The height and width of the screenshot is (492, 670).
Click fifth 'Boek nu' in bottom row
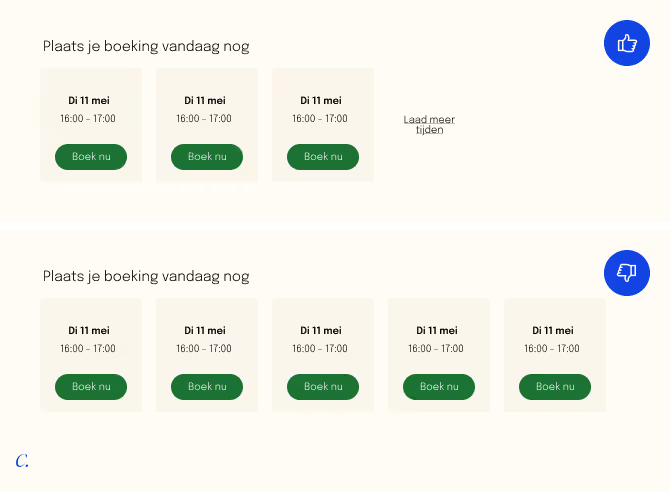click(x=555, y=387)
